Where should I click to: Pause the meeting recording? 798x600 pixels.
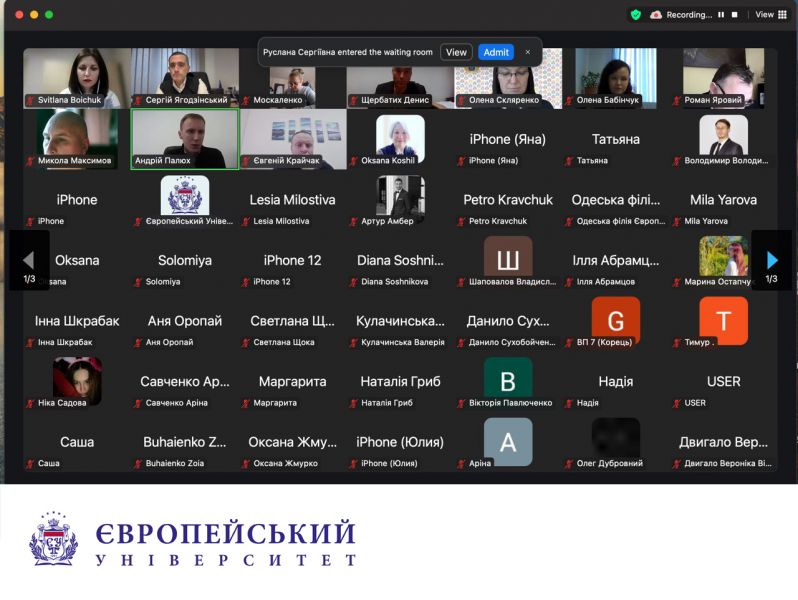720,15
